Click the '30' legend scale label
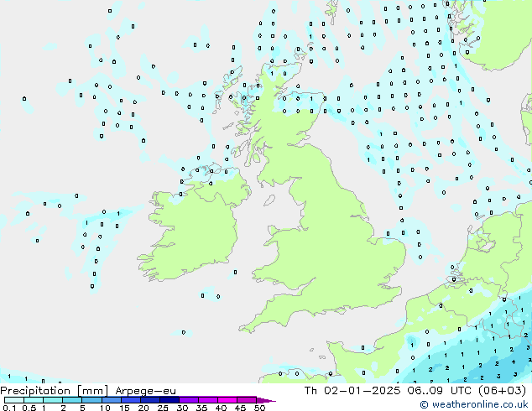 point(182,408)
